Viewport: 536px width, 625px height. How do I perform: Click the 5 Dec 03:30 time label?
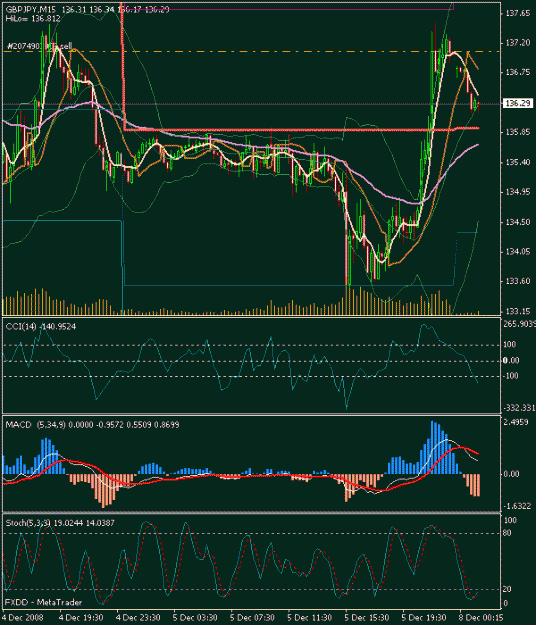click(195, 617)
